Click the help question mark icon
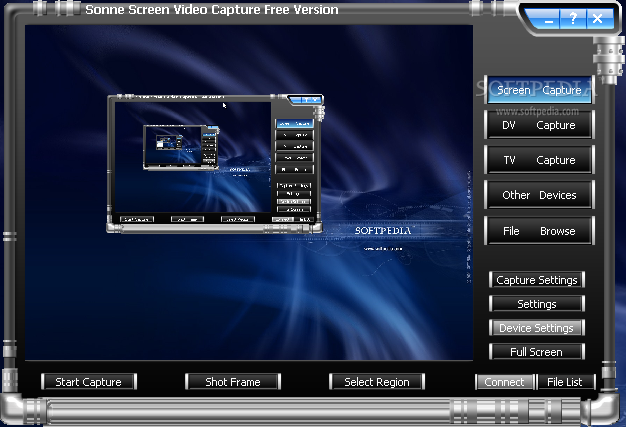The width and height of the screenshot is (626, 427). pyautogui.click(x=573, y=19)
